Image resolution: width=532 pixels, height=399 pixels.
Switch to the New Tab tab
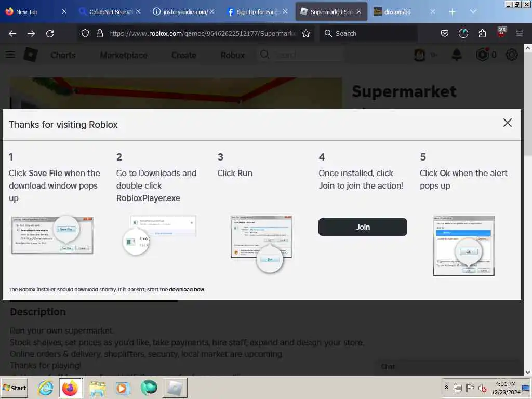point(36,12)
